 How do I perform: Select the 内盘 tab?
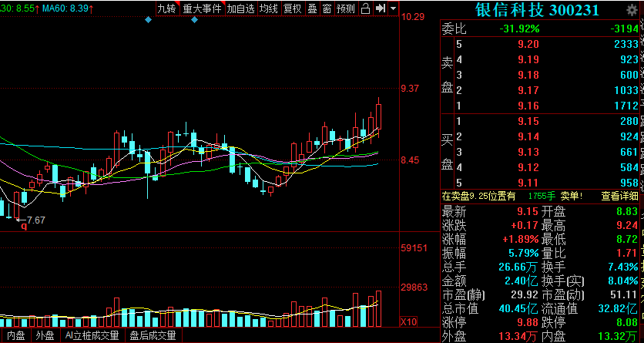(x=16, y=335)
